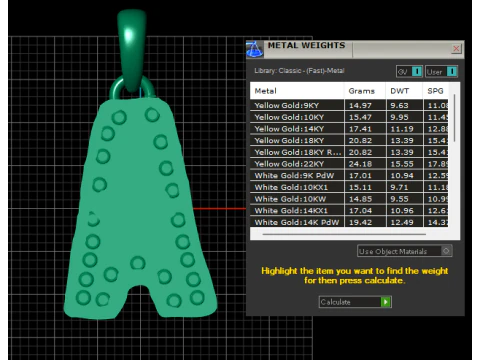Click the horizontal scrollbar below the table
Screen dimensions: 480x360
344,234
